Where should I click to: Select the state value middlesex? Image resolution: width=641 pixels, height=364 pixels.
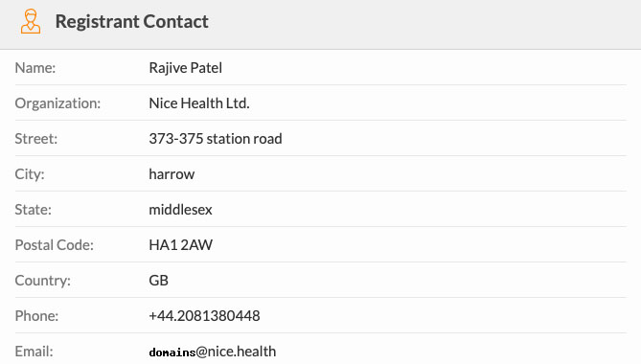180,210
